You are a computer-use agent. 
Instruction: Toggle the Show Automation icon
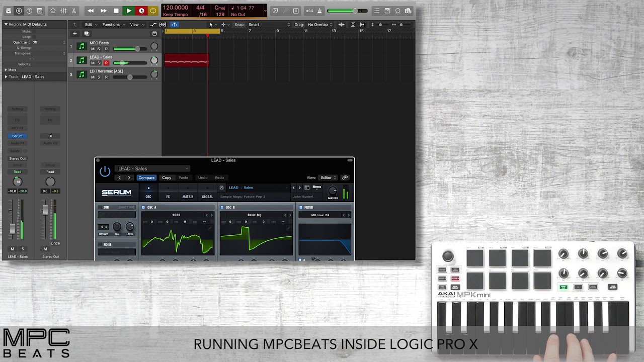click(153, 25)
